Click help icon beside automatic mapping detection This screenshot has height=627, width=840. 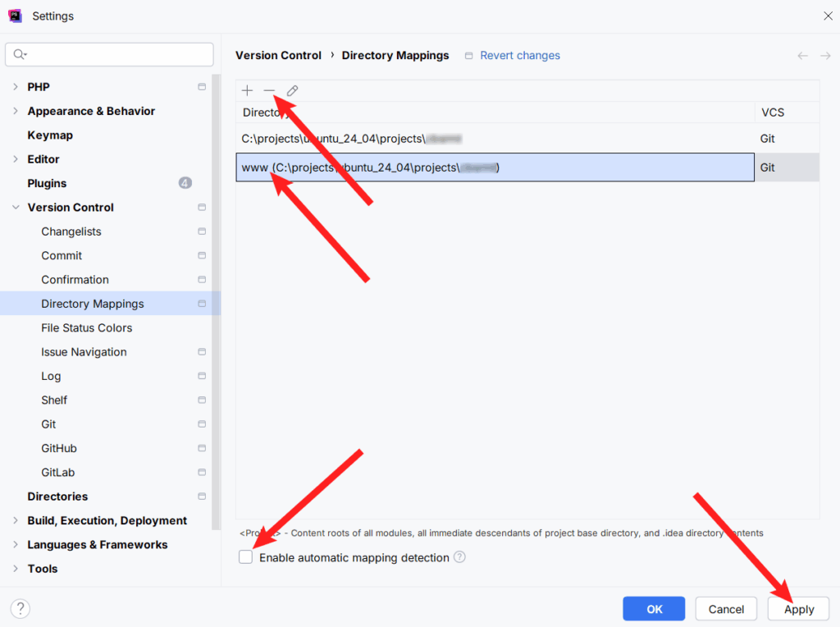(459, 557)
